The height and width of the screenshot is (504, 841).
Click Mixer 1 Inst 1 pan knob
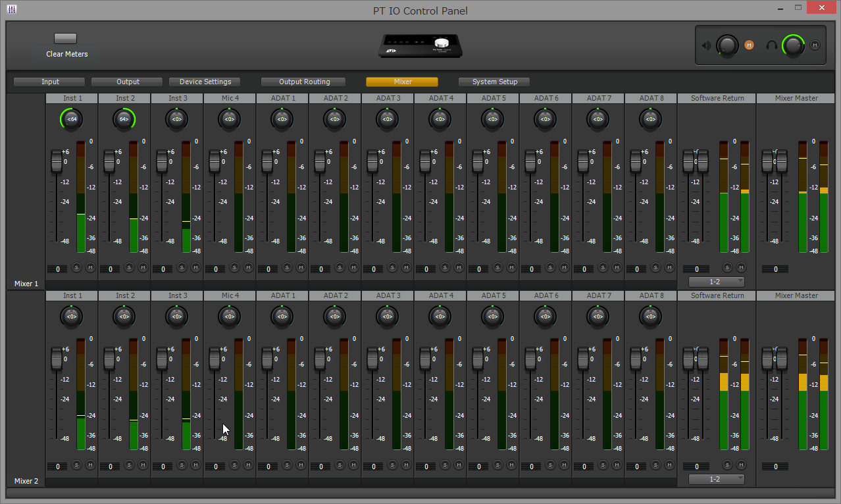tap(71, 119)
